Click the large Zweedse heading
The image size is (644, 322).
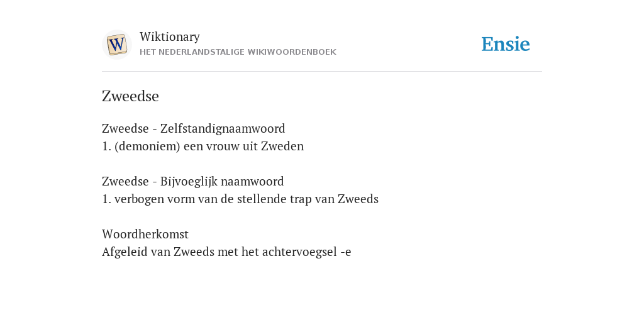pos(130,96)
